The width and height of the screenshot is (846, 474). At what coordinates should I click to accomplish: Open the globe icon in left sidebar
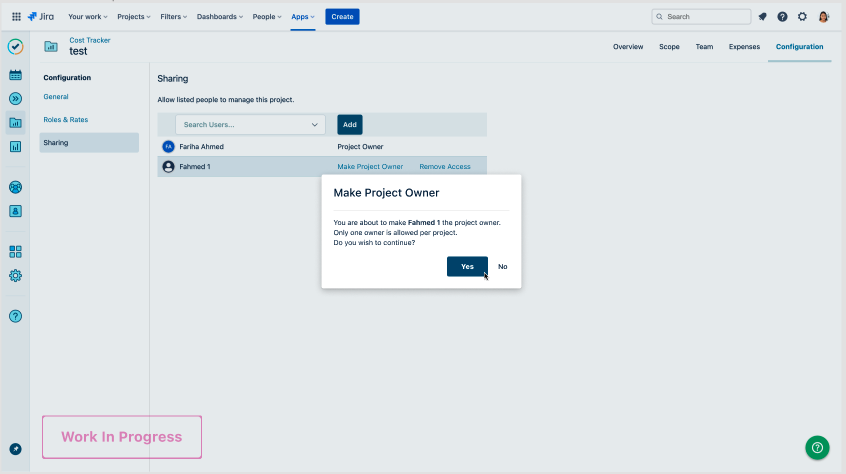click(x=15, y=187)
